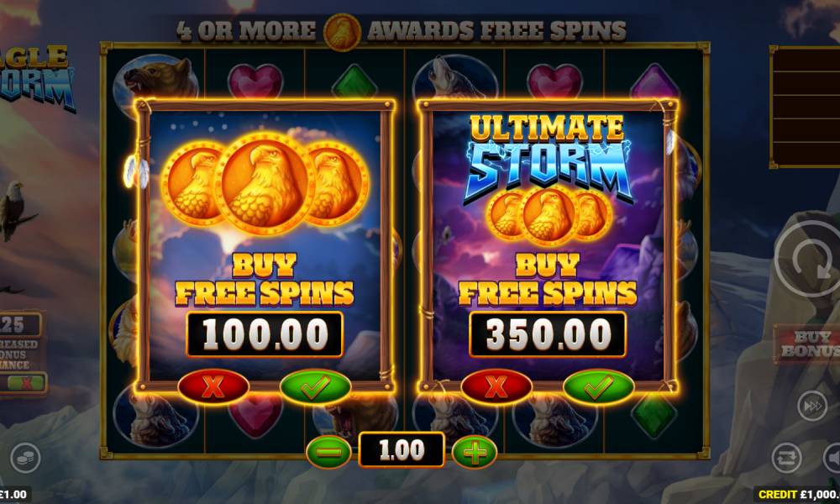The image size is (840, 504).
Task: Cancel the 100.00 free spins offer
Action: 213,386
